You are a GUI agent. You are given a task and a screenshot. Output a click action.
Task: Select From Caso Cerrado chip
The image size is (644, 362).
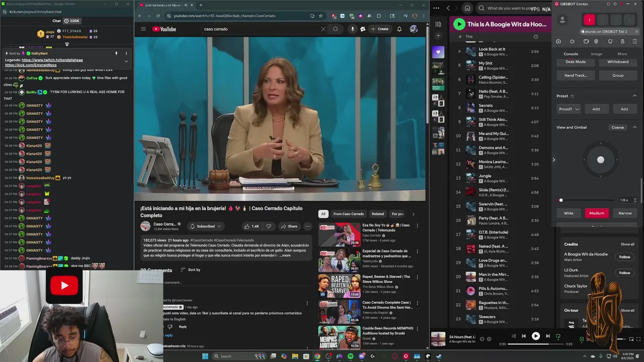coord(348,214)
